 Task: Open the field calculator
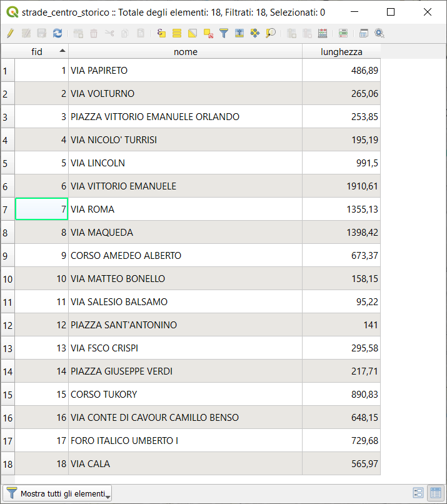point(323,33)
